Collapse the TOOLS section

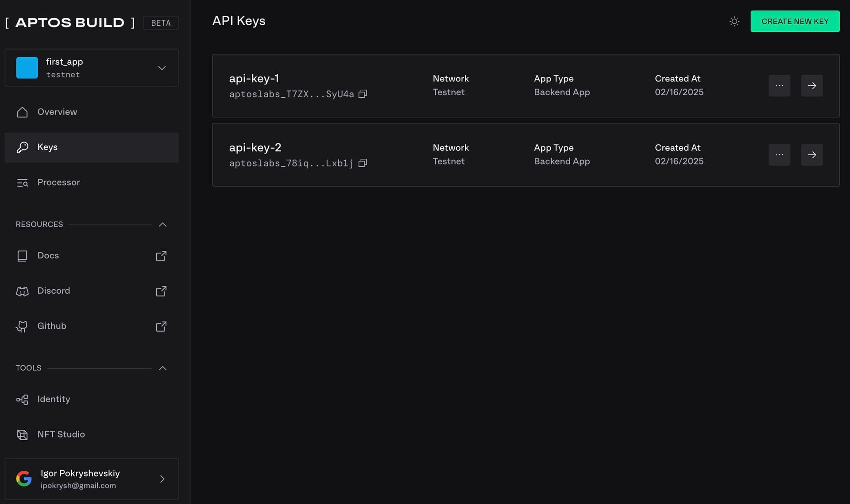(162, 368)
